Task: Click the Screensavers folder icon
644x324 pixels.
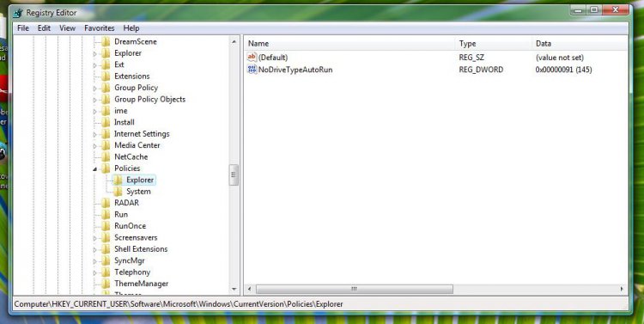Action: pos(106,237)
